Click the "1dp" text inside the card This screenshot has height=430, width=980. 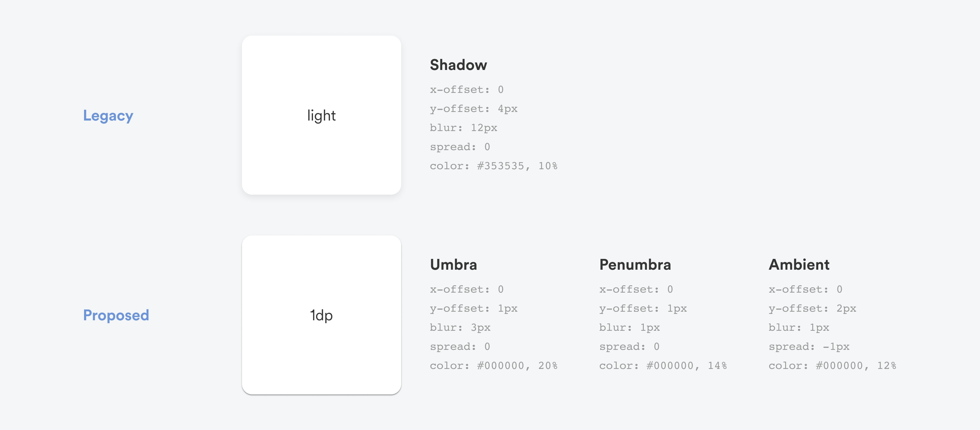coord(322,315)
